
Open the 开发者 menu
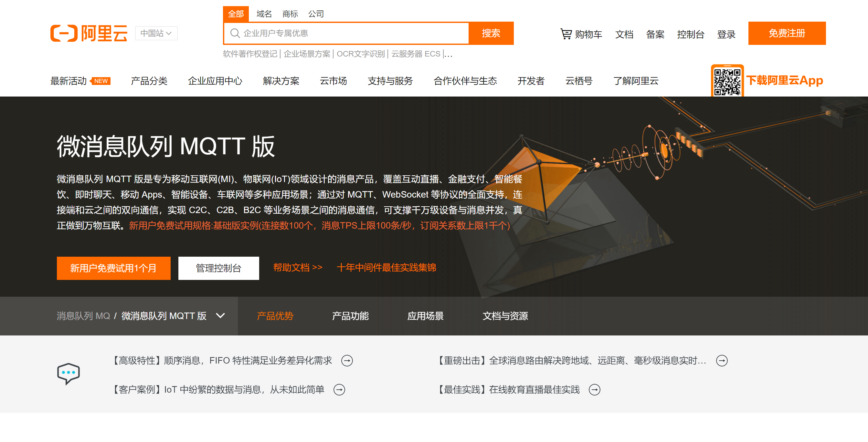[x=531, y=81]
